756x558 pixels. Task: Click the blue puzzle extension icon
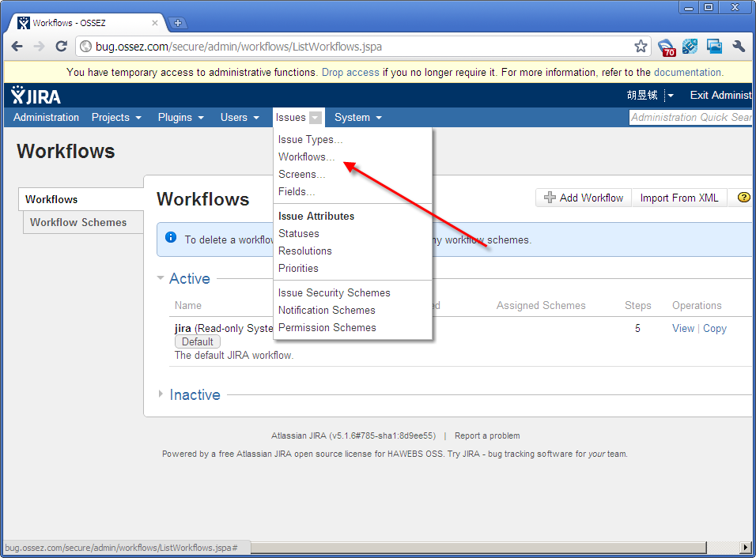[690, 47]
